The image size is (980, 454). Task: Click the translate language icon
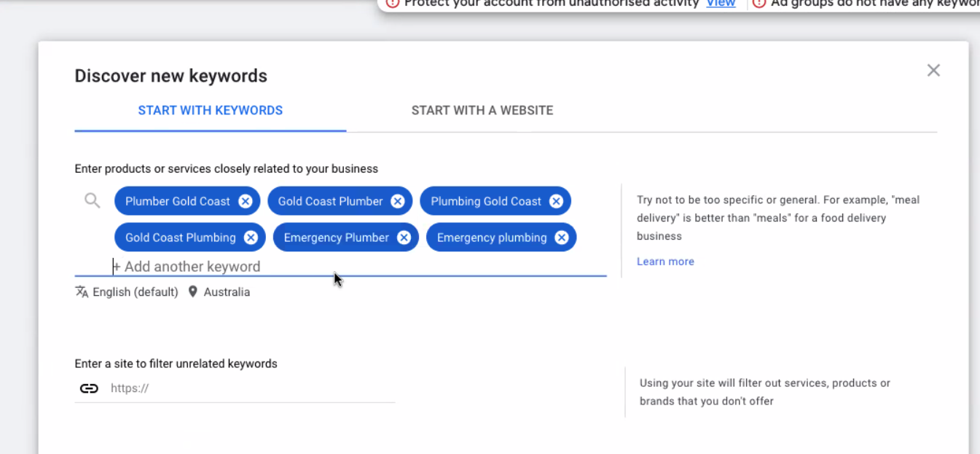(x=82, y=291)
